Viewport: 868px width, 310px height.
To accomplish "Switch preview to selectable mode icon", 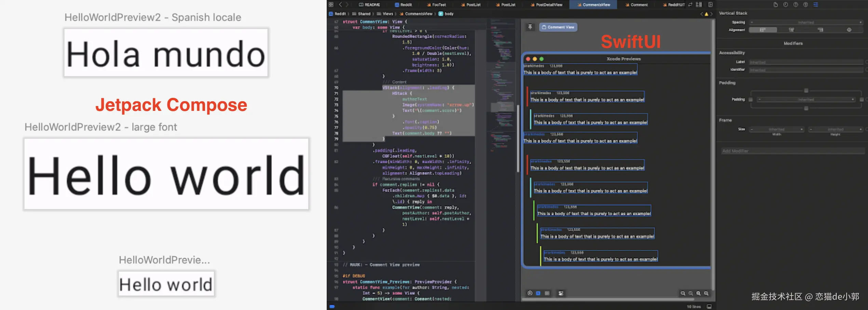I will coord(538,293).
